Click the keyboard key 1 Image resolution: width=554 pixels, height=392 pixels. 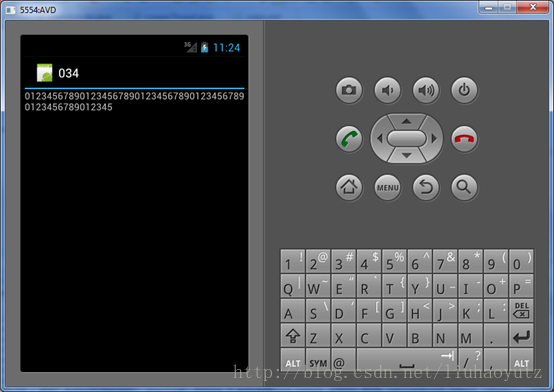point(292,261)
